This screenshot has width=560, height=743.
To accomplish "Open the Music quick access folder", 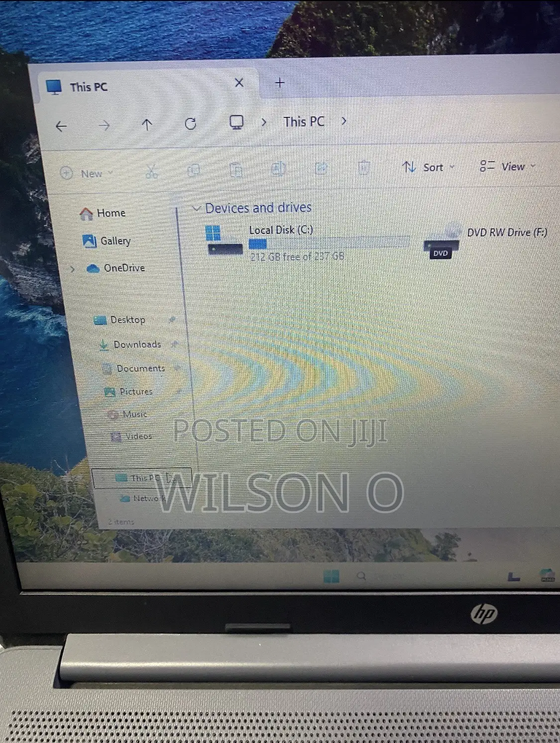I will tap(127, 414).
